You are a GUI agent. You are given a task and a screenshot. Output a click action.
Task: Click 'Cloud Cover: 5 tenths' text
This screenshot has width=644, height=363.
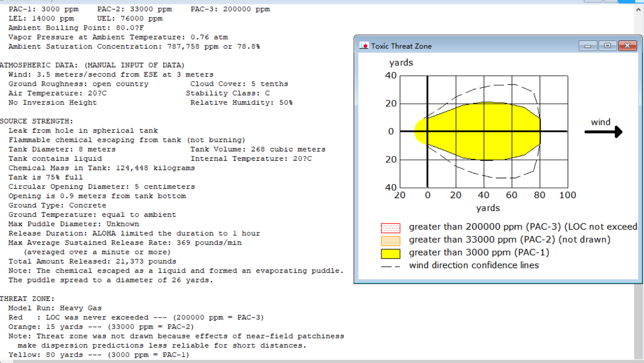click(239, 84)
